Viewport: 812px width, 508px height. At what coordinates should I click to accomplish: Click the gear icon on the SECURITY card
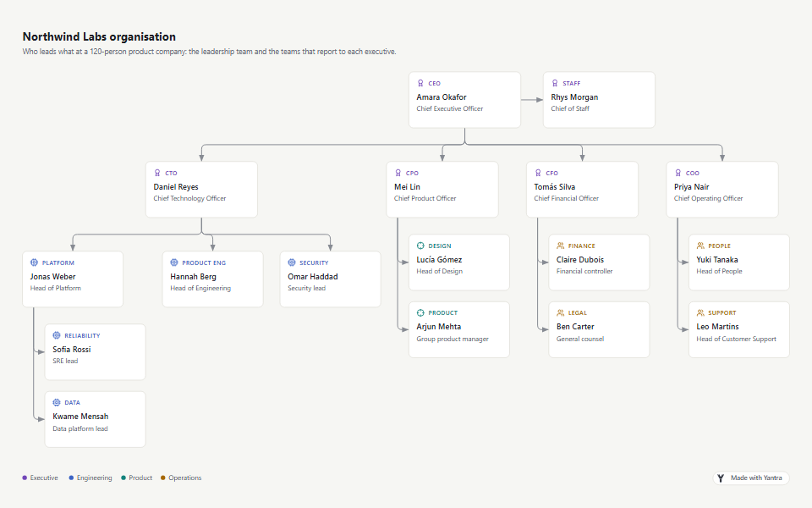292,262
